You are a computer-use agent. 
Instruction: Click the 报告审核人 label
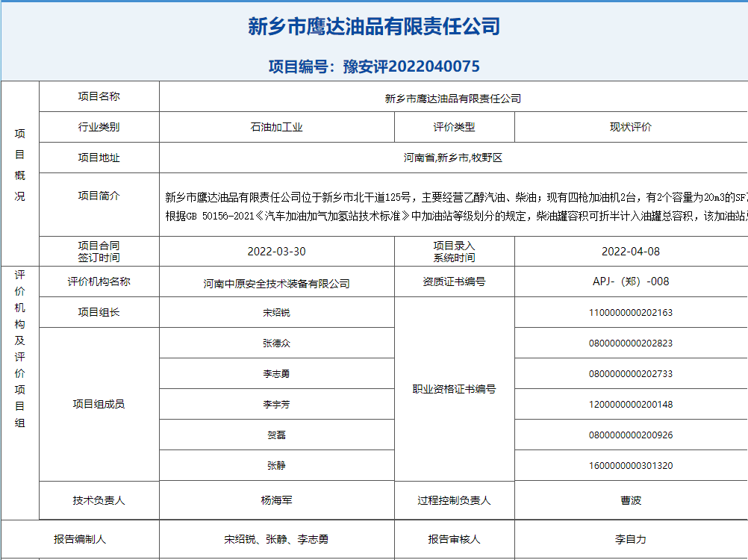(454, 539)
